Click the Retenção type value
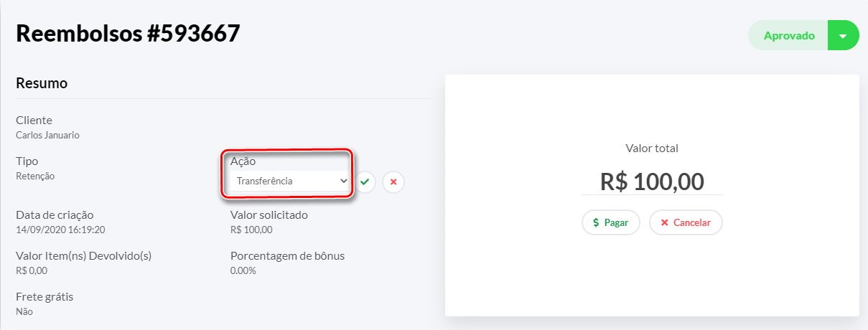Image resolution: width=868 pixels, height=330 pixels. coord(35,176)
